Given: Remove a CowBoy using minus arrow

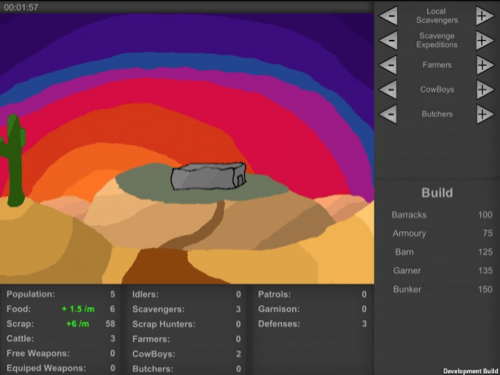Looking at the screenshot, I should pyautogui.click(x=389, y=90).
